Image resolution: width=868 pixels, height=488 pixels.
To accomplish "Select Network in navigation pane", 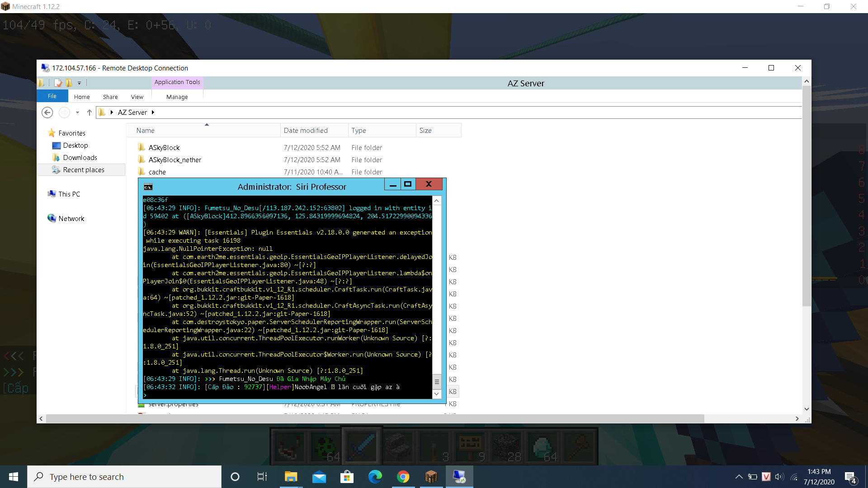I will (71, 218).
